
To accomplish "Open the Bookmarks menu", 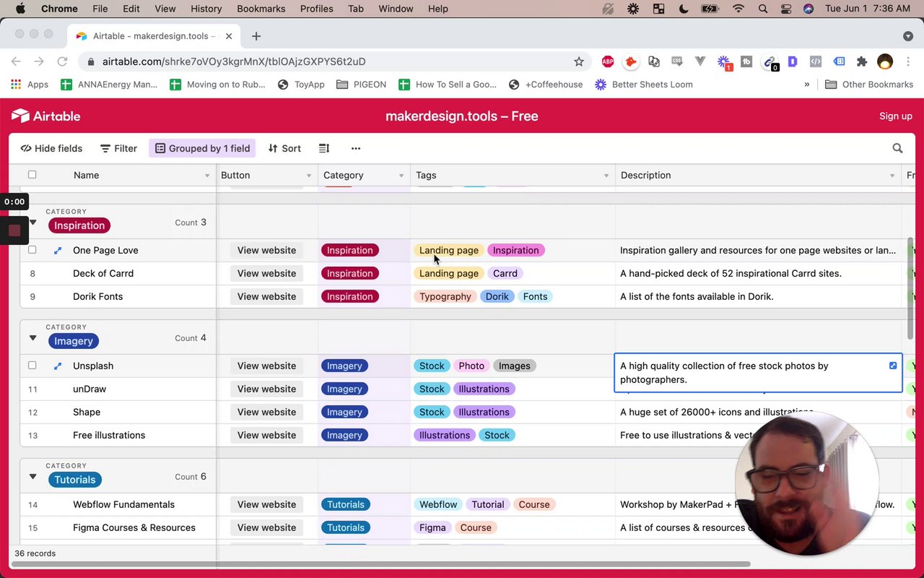I will point(261,9).
